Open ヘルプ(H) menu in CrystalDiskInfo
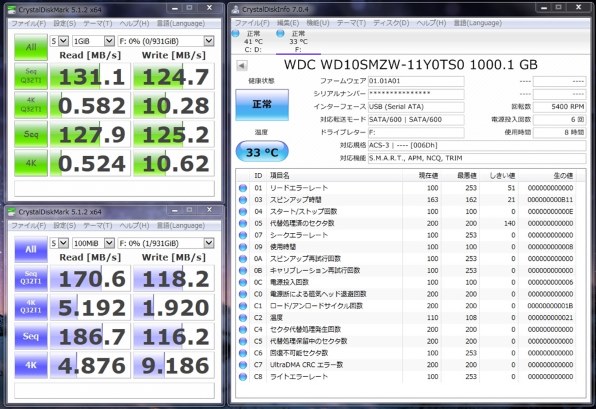This screenshot has height=409, width=596. [431, 23]
